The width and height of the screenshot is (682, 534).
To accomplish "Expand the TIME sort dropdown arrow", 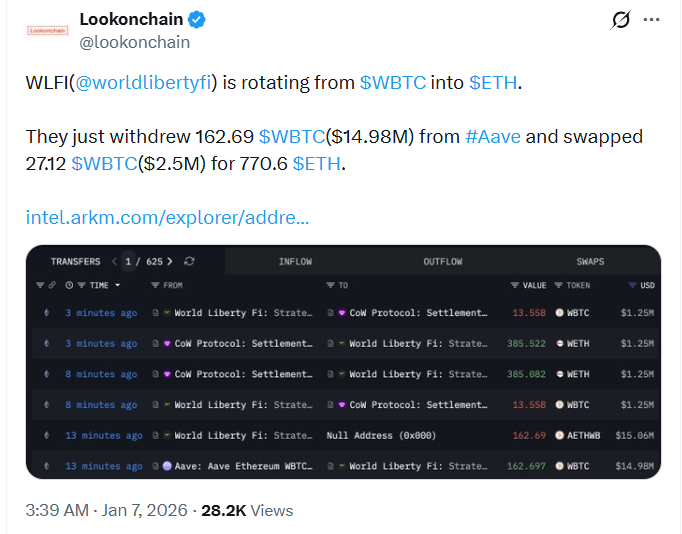I will [118, 286].
